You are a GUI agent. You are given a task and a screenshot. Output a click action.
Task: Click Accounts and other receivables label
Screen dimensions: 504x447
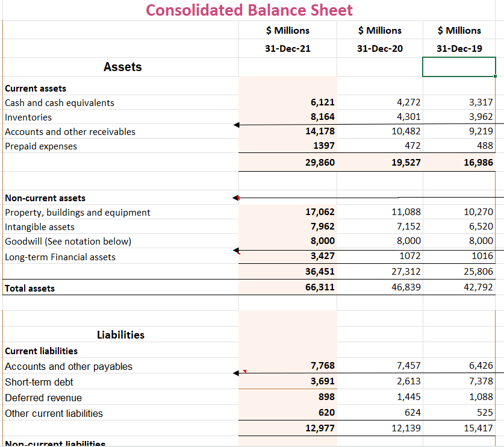(70, 132)
